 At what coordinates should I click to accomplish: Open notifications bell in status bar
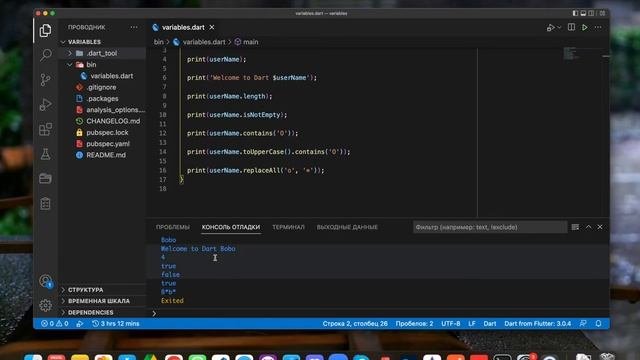click(x=598, y=324)
